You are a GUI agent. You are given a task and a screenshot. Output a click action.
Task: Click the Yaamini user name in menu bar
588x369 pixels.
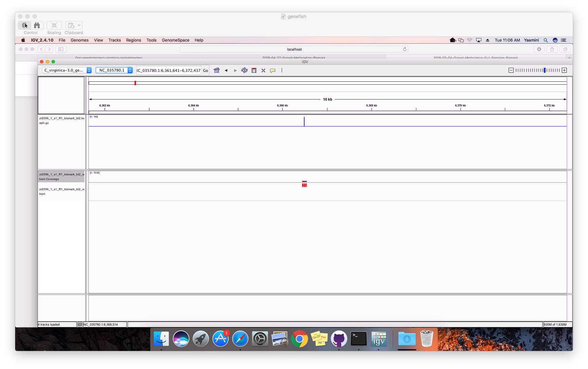531,40
